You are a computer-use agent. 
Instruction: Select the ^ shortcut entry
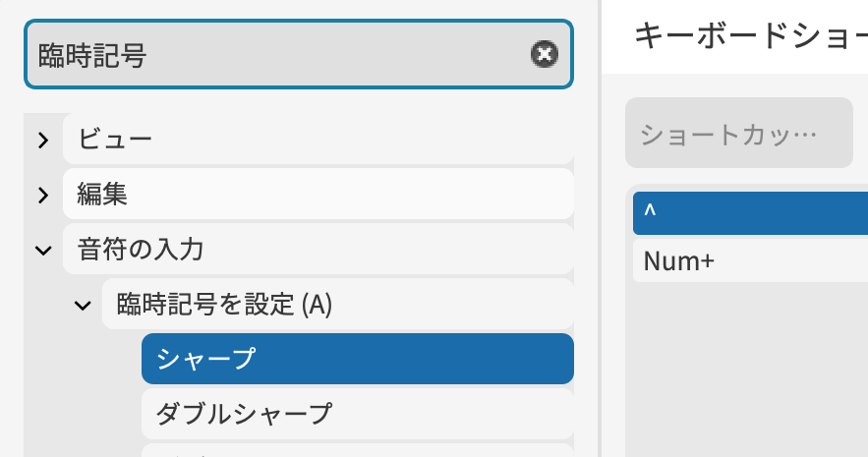click(749, 213)
